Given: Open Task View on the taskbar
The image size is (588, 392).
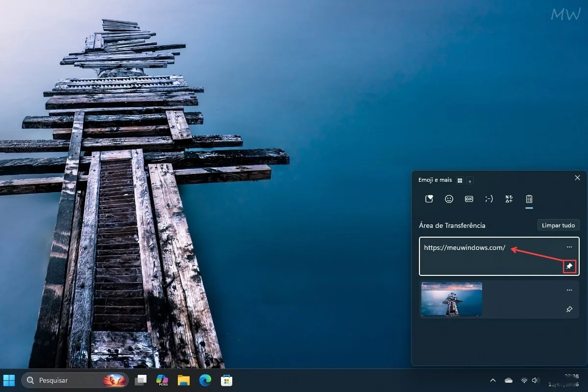Looking at the screenshot, I should (141, 380).
